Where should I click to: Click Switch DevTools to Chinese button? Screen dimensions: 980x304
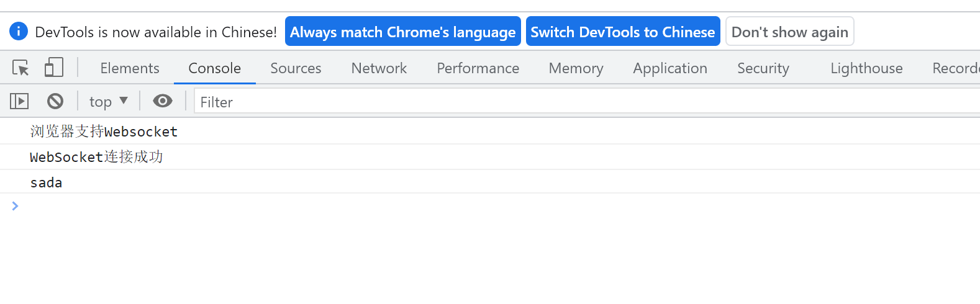tap(623, 32)
